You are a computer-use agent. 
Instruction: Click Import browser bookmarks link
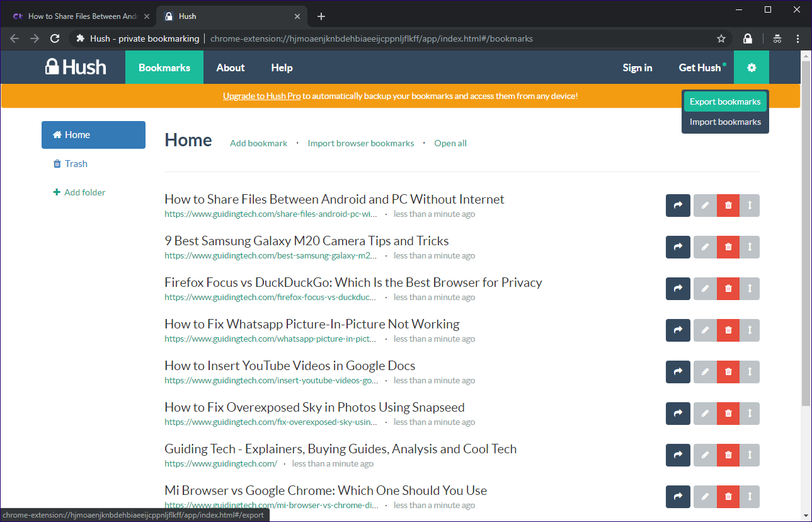[x=361, y=143]
